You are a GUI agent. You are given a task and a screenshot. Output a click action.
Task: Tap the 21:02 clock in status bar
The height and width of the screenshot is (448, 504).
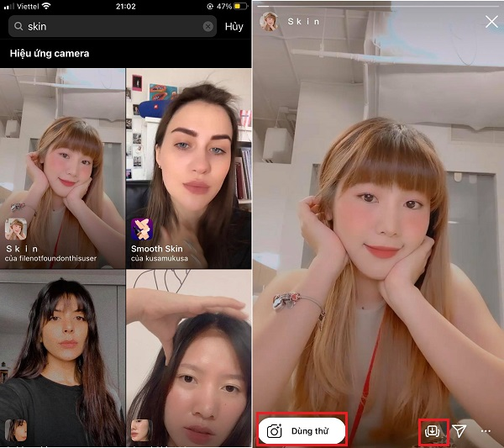coord(126,6)
